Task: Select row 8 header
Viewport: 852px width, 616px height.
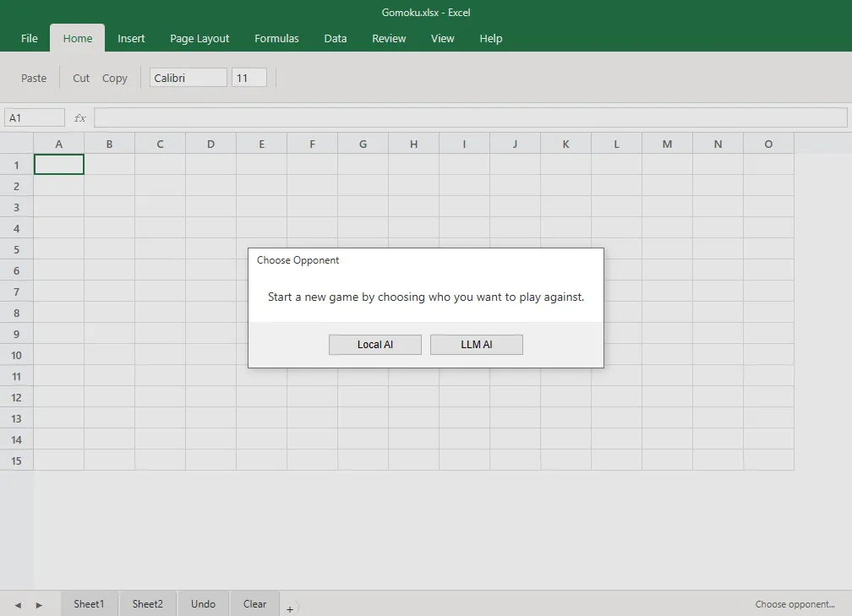Action: click(16, 313)
